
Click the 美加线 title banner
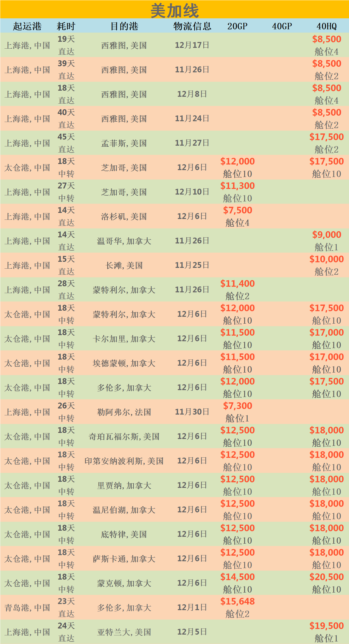click(x=174, y=10)
